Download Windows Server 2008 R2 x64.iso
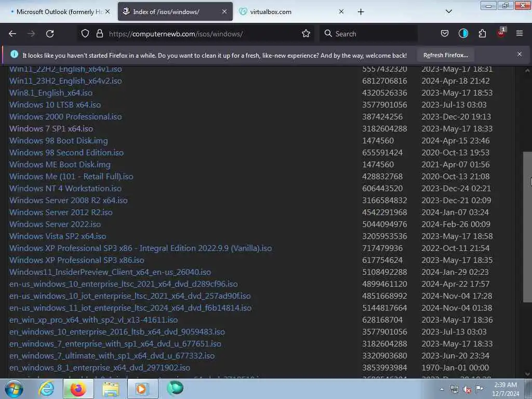532x399 pixels. [69, 200]
